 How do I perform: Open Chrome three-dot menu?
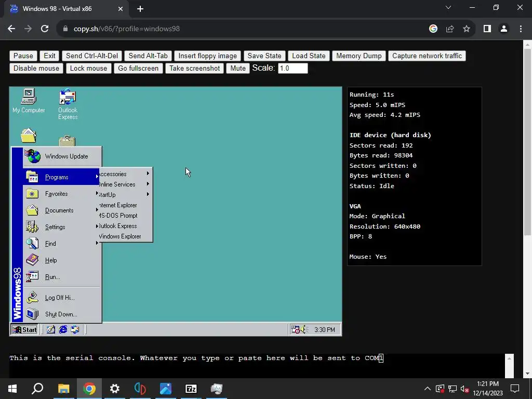pyautogui.click(x=521, y=29)
